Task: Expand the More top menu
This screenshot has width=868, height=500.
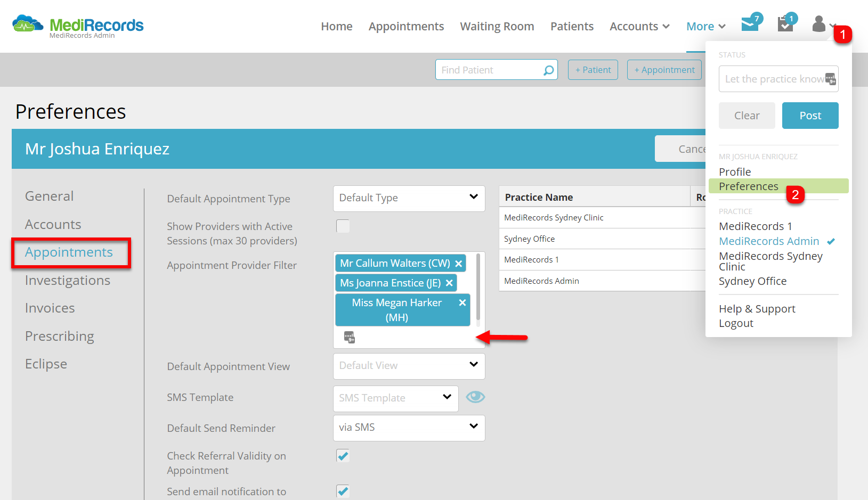Action: 706,26
